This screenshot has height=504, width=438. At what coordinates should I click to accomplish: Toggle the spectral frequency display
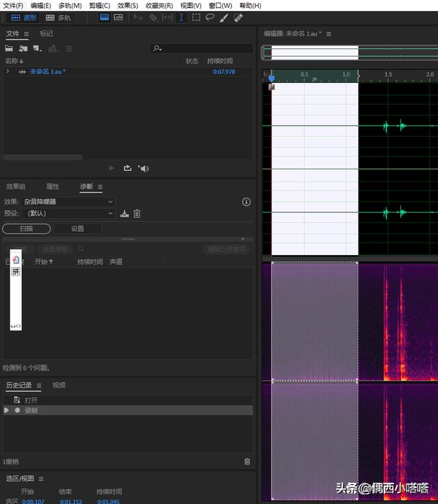105,18
